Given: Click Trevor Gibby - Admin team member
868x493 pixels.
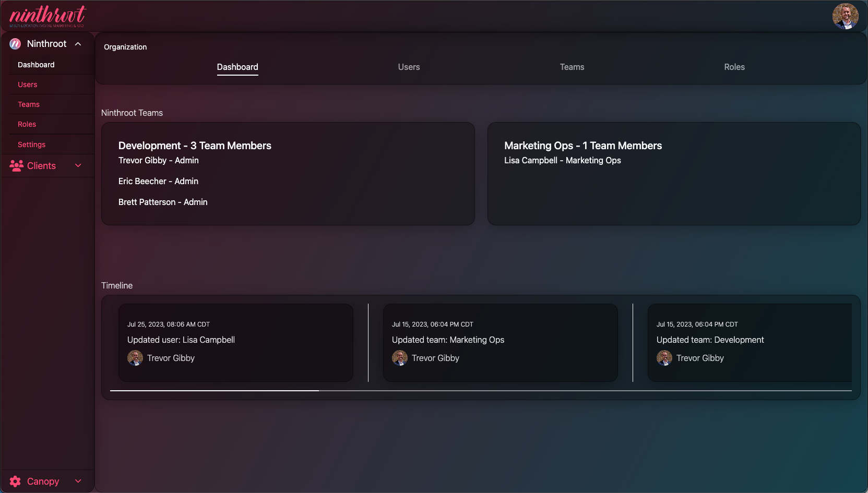Looking at the screenshot, I should pyautogui.click(x=159, y=160).
